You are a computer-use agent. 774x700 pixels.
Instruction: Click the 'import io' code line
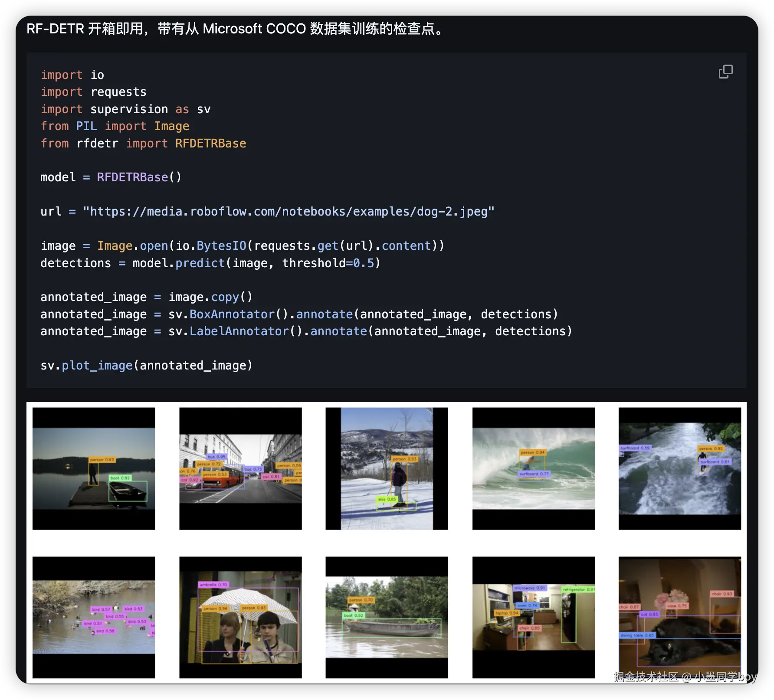click(x=72, y=75)
